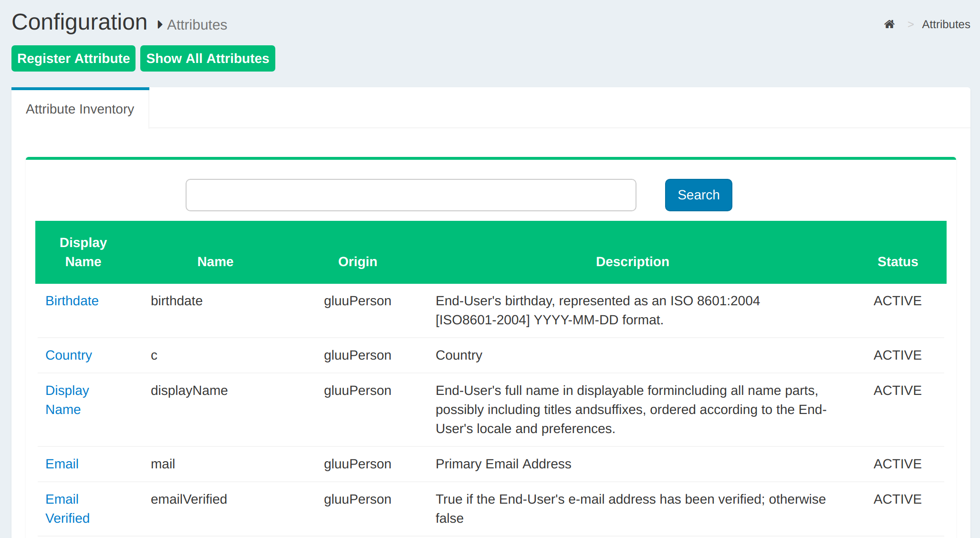Open the Country attribute link
The height and width of the screenshot is (538, 980).
coord(69,355)
